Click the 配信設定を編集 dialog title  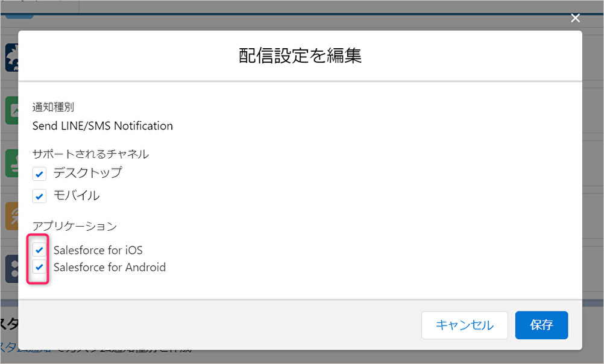[300, 55]
